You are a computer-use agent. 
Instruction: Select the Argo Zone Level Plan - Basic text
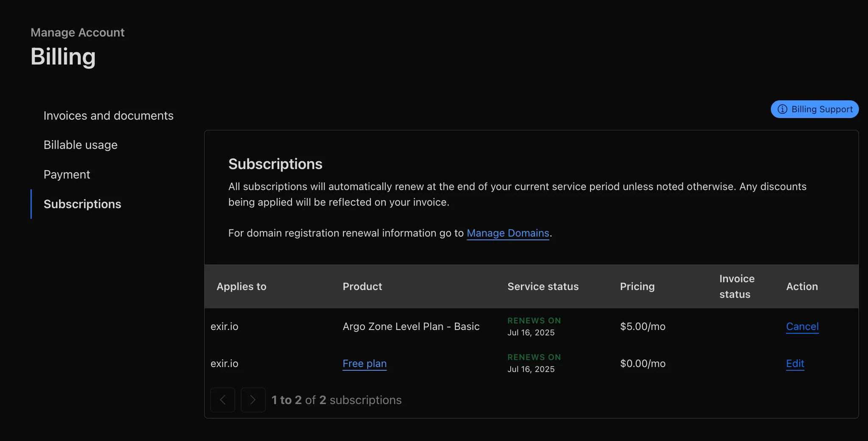tap(411, 327)
